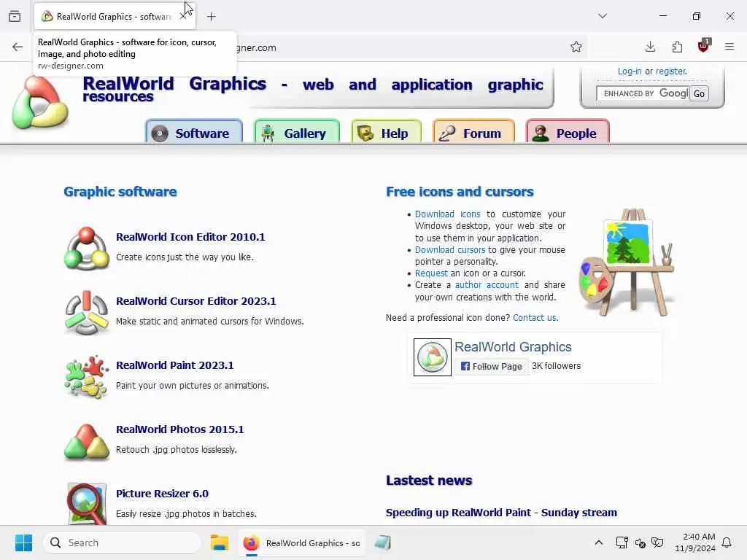This screenshot has height=560, width=747.
Task: Click the Contact us link
Action: pyautogui.click(x=535, y=318)
